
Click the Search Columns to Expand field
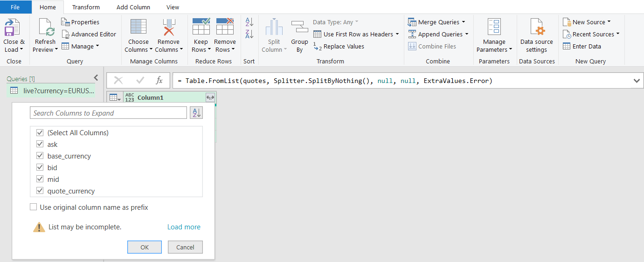[108, 113]
